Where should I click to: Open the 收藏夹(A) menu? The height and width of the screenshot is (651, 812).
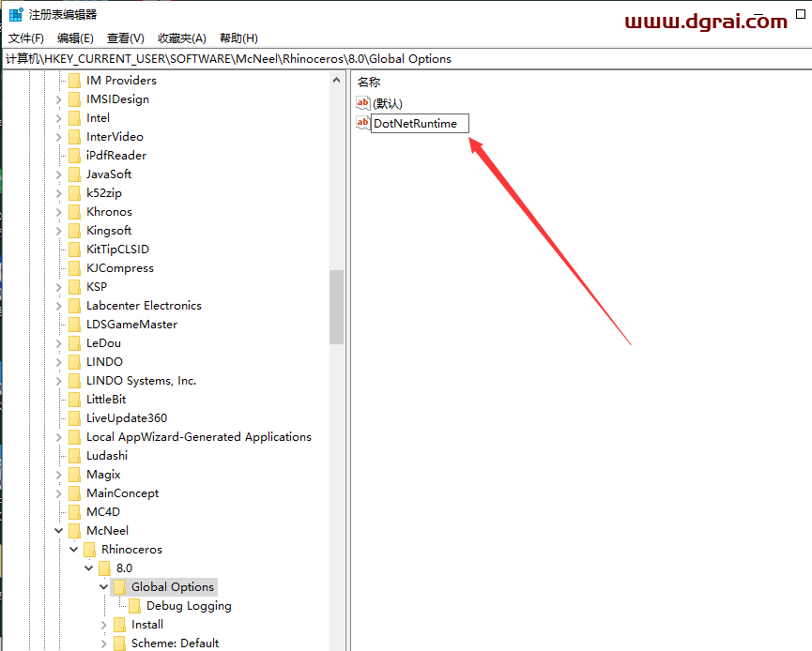182,38
